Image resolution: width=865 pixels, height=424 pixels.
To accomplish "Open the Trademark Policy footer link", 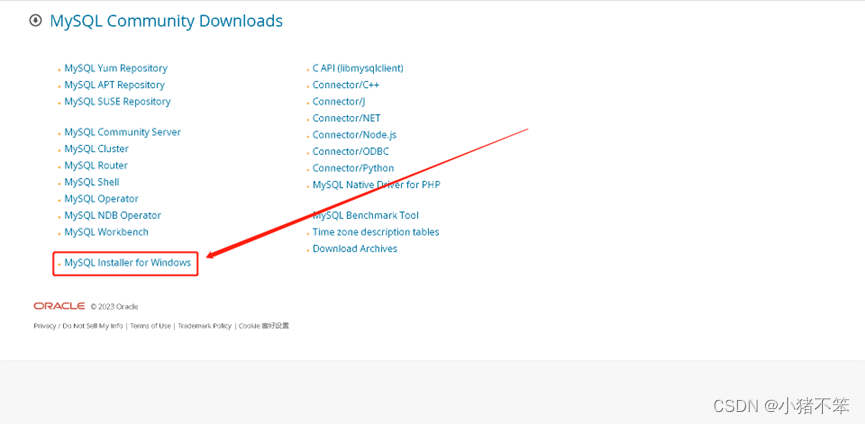I will [x=205, y=326].
